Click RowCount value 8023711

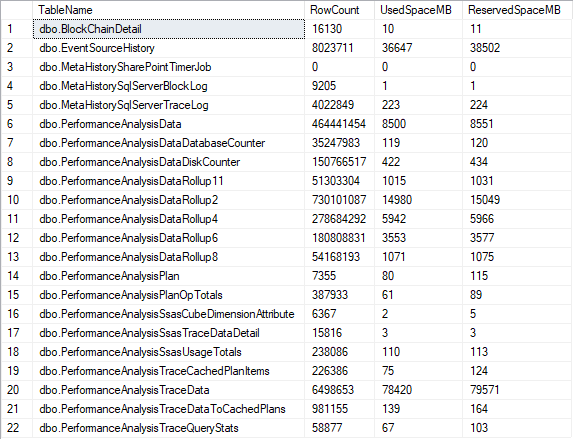(339, 48)
